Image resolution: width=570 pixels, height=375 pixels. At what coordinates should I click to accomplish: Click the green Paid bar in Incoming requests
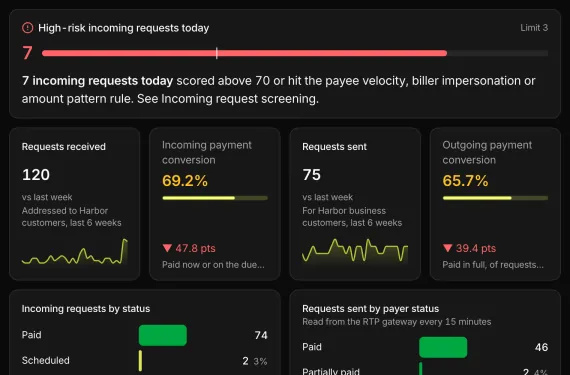(163, 335)
